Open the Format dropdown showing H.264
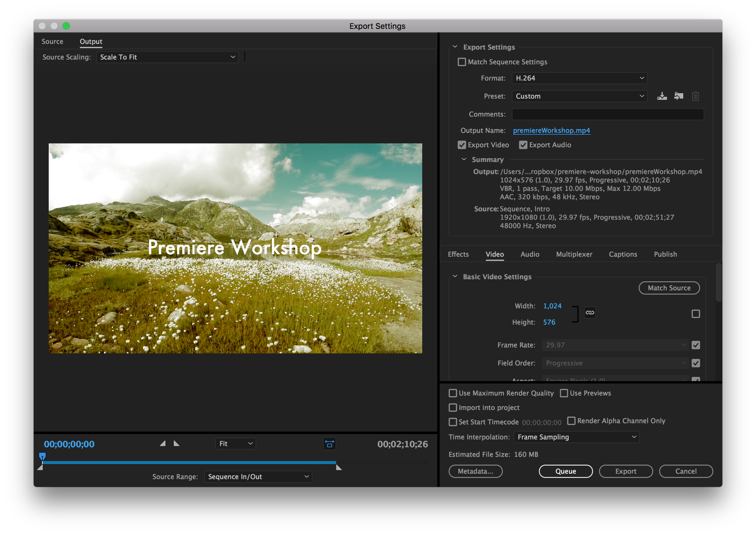 [x=579, y=78]
